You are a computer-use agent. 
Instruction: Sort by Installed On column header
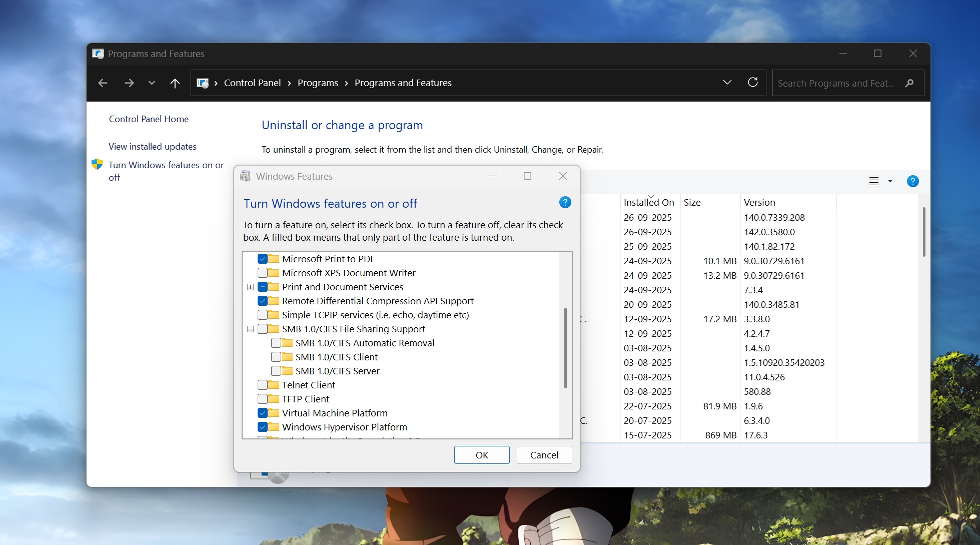(x=648, y=203)
